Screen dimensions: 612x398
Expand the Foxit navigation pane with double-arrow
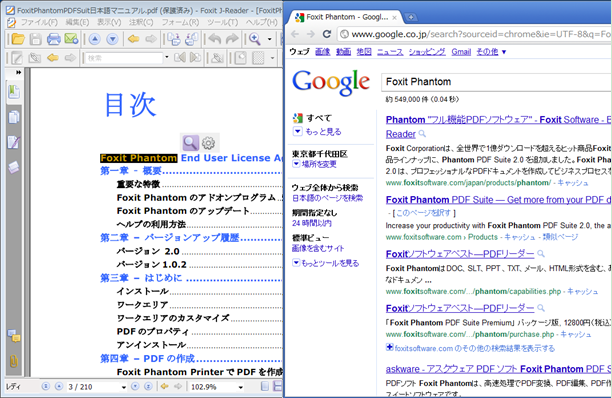[x=18, y=72]
